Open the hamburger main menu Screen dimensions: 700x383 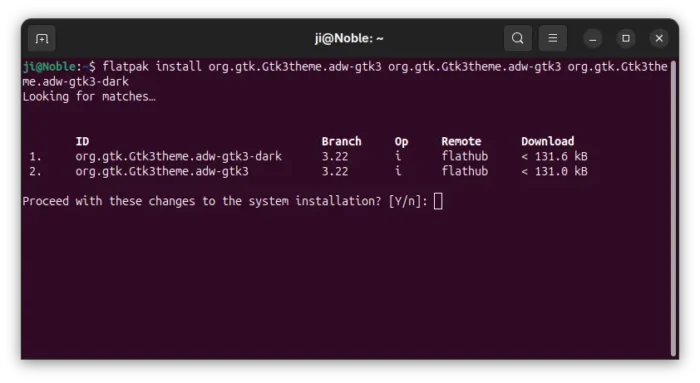pos(553,38)
